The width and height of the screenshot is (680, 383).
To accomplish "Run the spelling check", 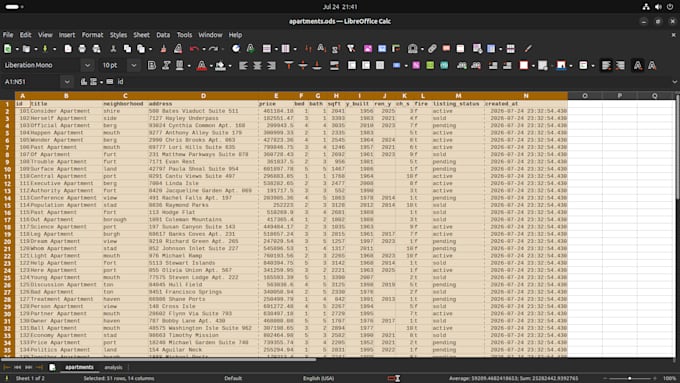I will coord(250,49).
